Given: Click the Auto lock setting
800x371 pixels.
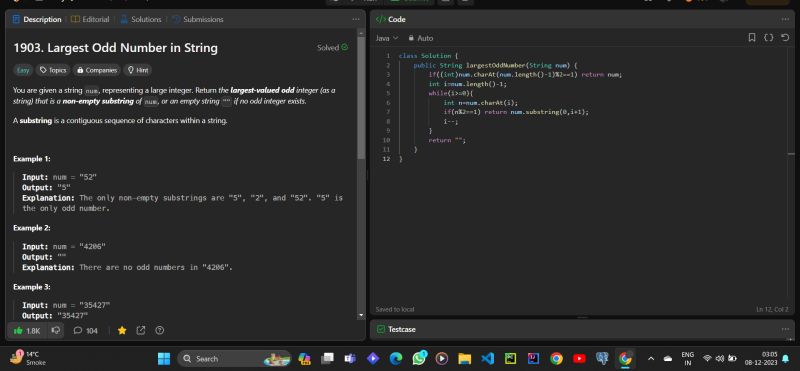Looking at the screenshot, I should (x=421, y=38).
